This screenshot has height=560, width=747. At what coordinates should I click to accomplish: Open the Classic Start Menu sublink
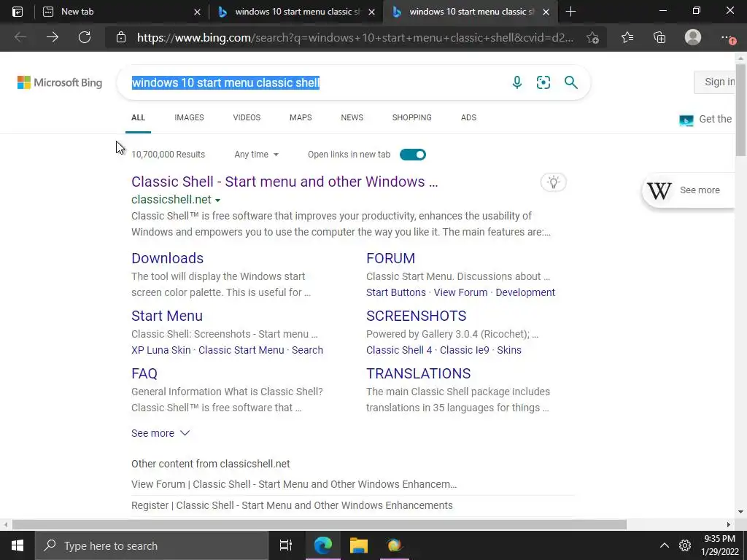click(241, 350)
